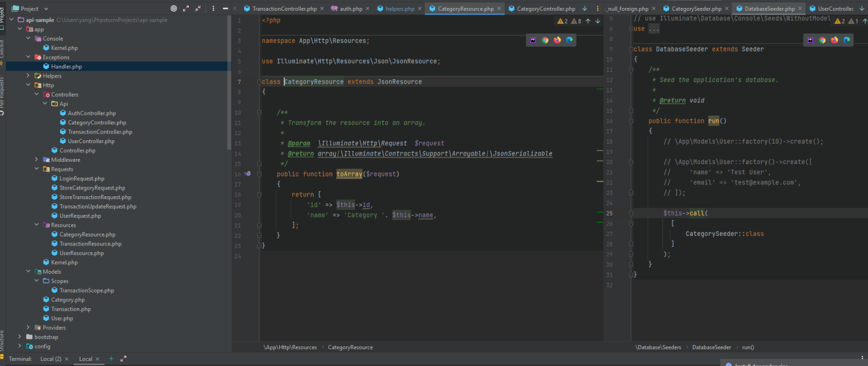
Task: Click the inspections widget showing 8 warnings
Action: [x=575, y=21]
